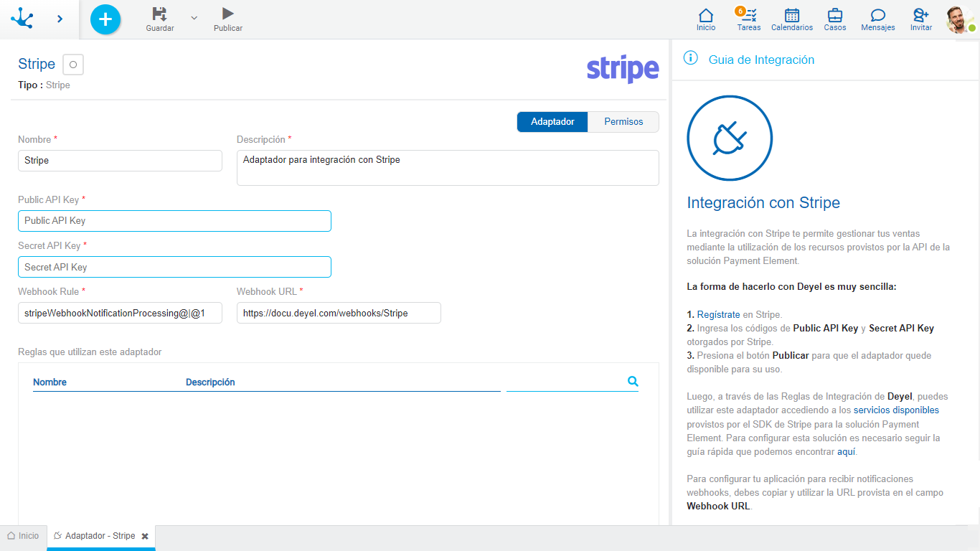Click the Deyel logo icon
Image resolution: width=980 pixels, height=551 pixels.
point(22,19)
